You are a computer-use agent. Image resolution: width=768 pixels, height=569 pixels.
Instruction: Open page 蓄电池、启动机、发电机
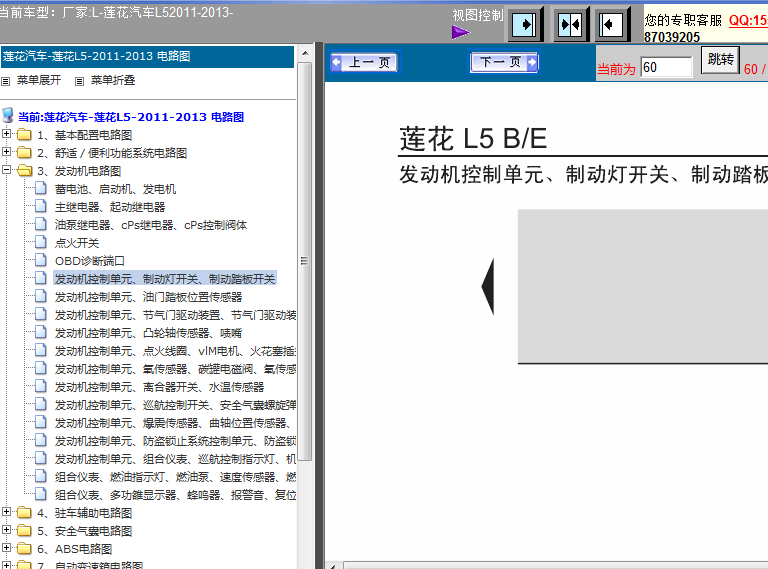tap(115, 189)
